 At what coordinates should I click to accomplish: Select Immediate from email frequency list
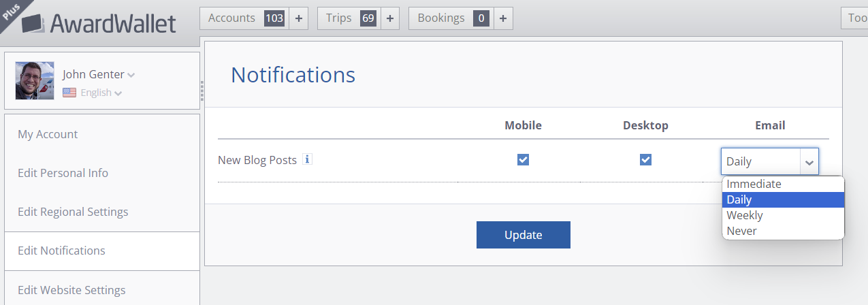coord(783,184)
